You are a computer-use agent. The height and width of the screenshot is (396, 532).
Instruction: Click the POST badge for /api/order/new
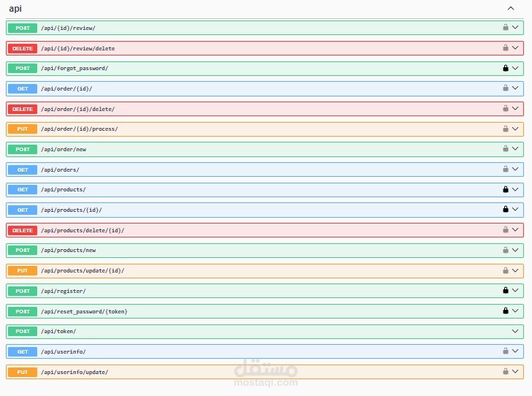(x=23, y=149)
